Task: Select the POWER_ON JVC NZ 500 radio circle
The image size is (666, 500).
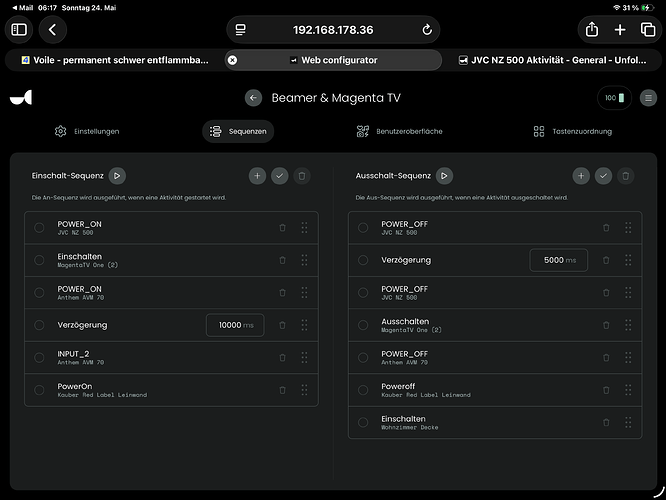Action: click(x=39, y=228)
